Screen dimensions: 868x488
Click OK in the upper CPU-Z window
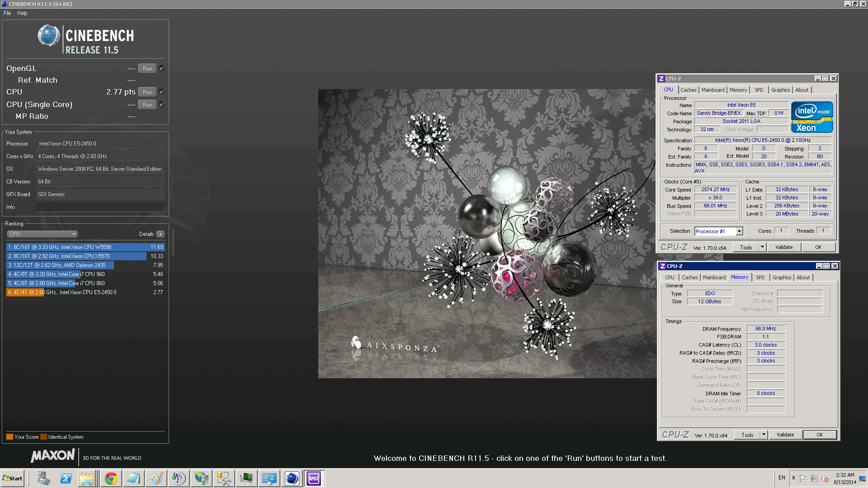pos(818,247)
